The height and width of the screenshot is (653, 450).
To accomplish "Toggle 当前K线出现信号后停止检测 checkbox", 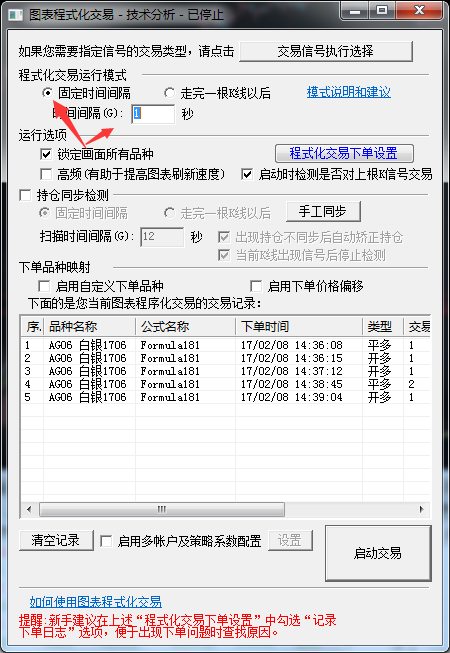I will coord(224,255).
